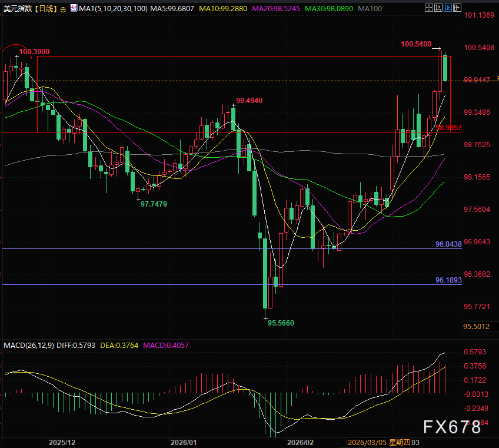Click the 100.5400 high price annotation
This screenshot has height=448, width=499.
416,44
